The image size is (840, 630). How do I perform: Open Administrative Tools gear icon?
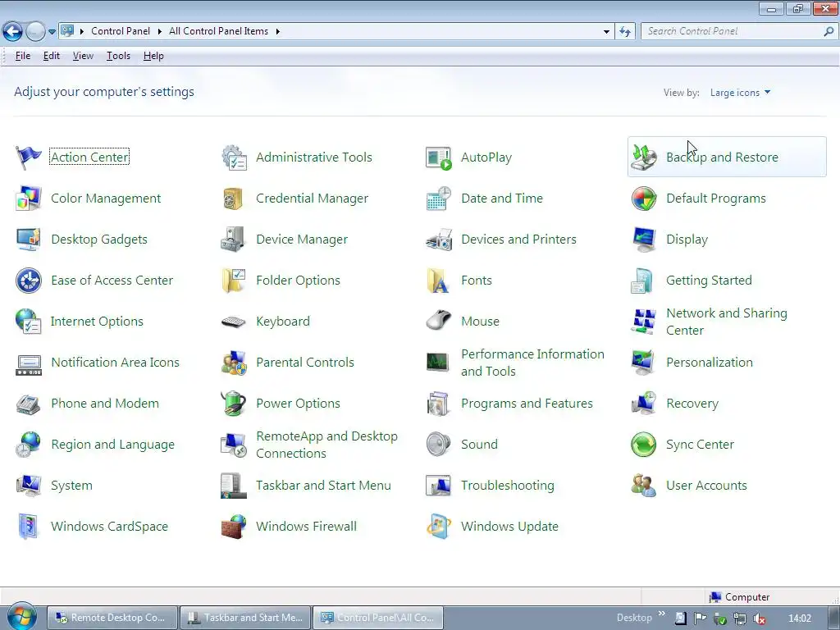coord(234,157)
